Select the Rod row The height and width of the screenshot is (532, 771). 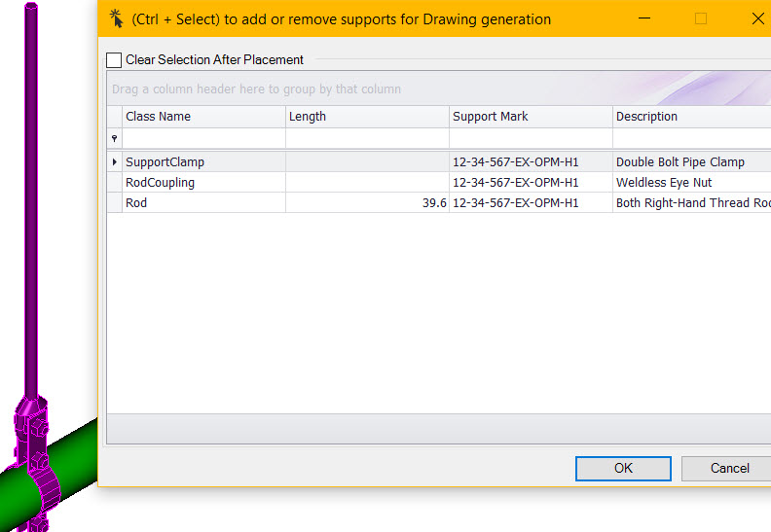(439, 203)
